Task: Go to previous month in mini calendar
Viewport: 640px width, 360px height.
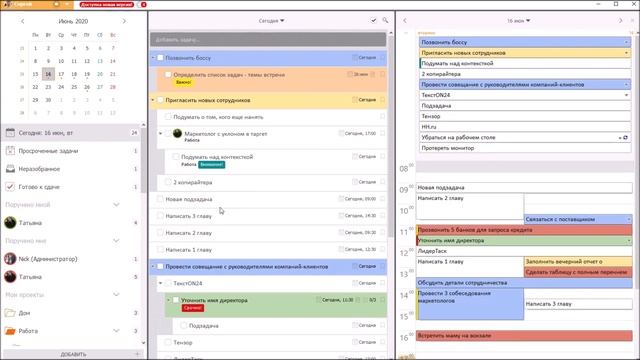Action: 23,21
